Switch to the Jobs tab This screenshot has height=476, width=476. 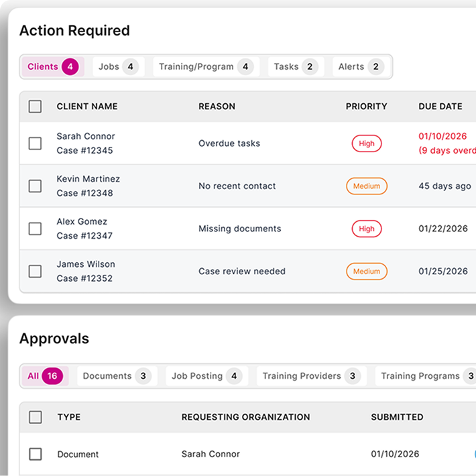117,67
